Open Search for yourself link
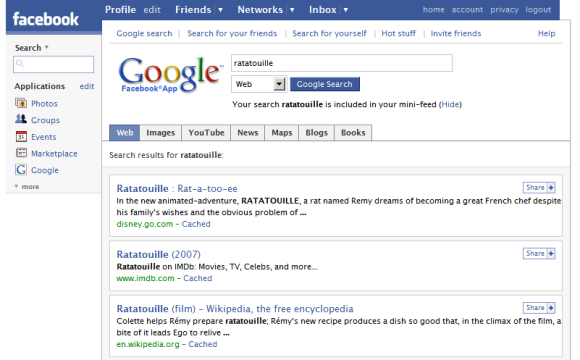Screen dimensions: 580x360 coord(329,34)
